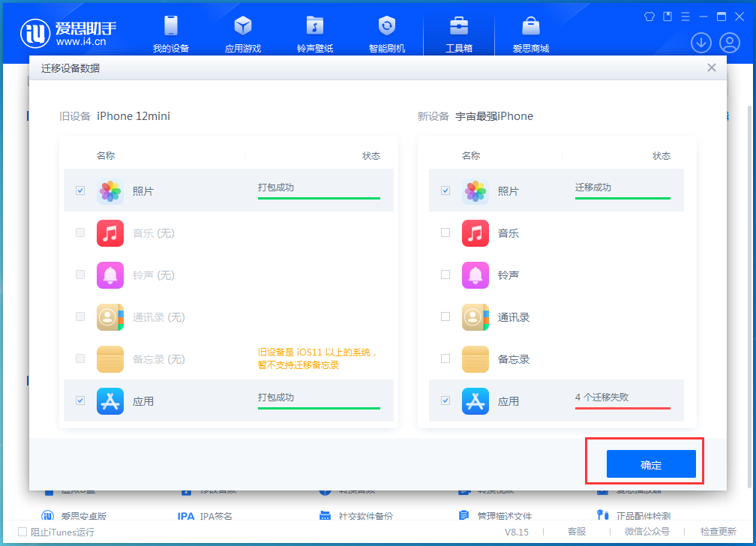The image size is (756, 546).
Task: Open 客服 support link
Action: point(577,532)
